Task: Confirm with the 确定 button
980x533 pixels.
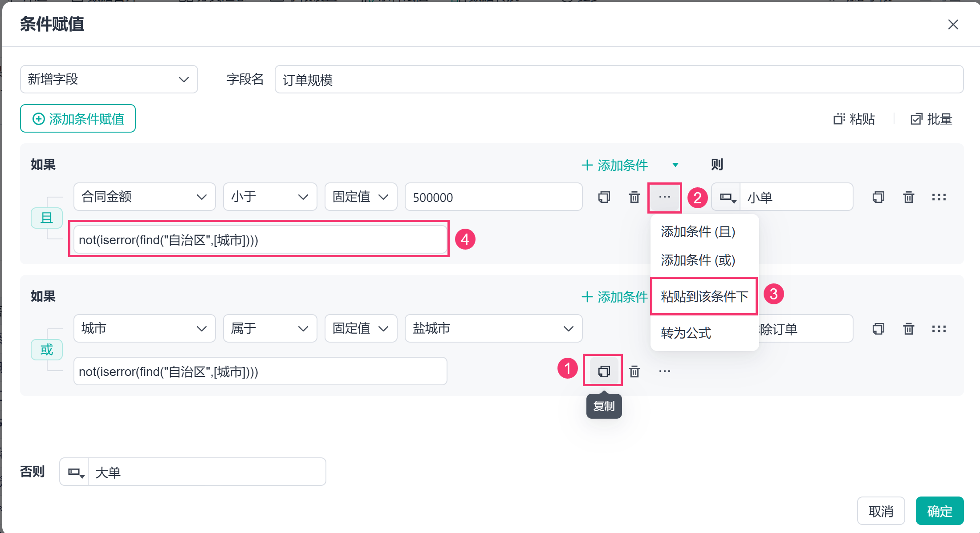Action: coord(939,511)
